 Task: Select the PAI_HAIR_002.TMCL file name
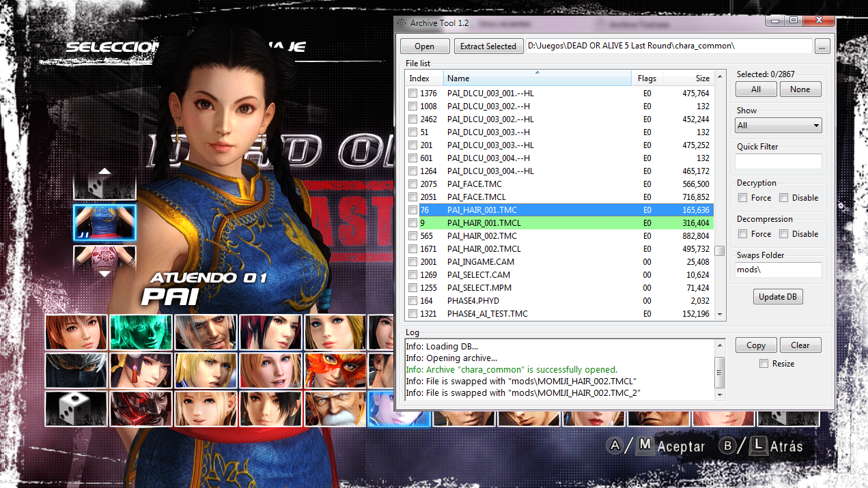[484, 249]
